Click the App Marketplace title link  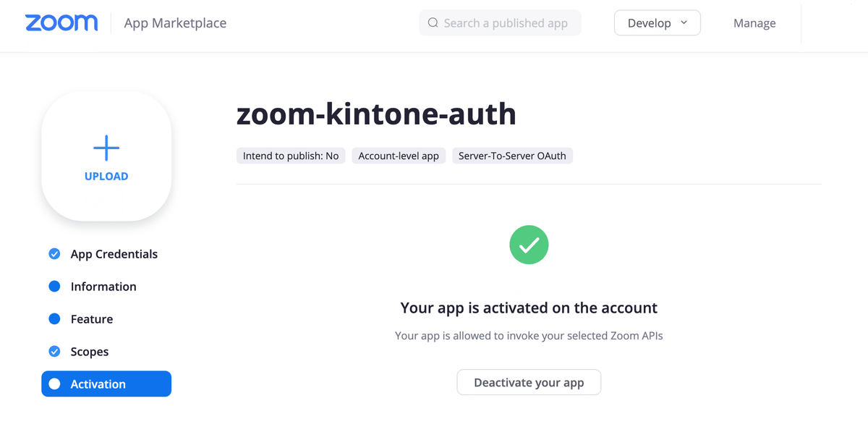(175, 23)
